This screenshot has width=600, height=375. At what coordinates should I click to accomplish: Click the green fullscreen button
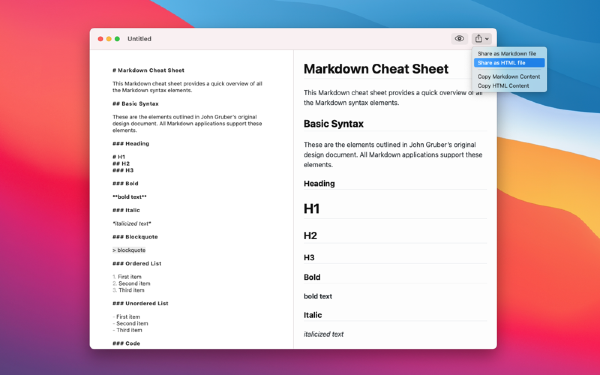pos(117,39)
